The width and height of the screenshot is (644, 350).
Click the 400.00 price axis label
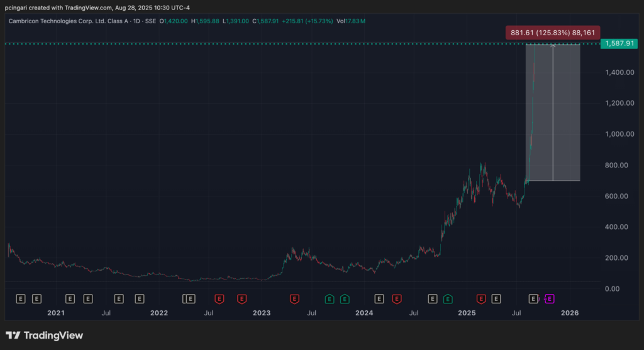(x=616, y=227)
